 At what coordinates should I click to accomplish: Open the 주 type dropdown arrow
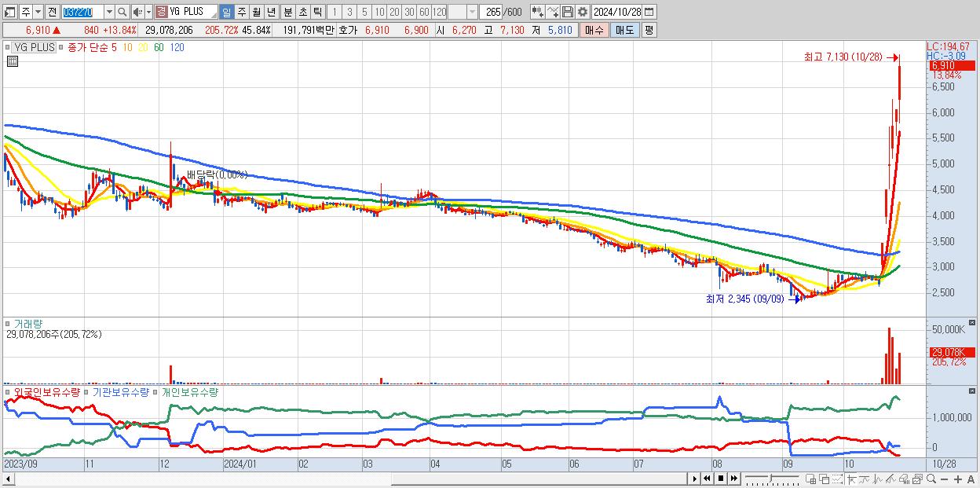pyautogui.click(x=38, y=12)
